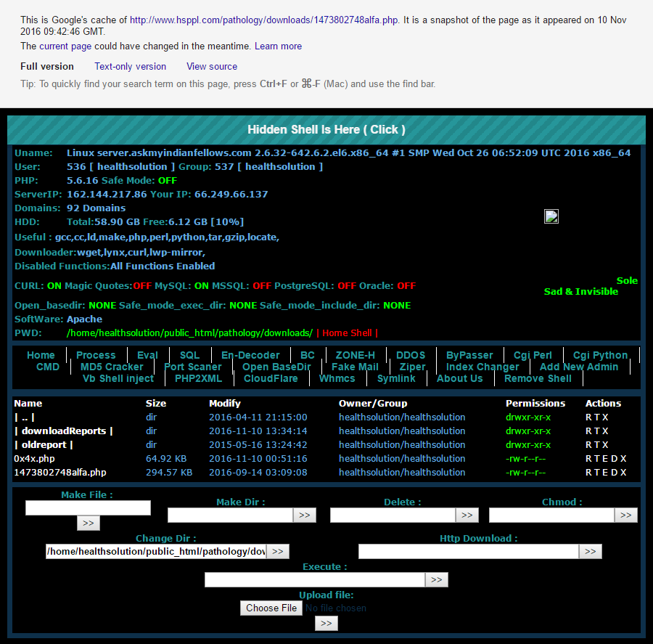
Task: Open the parent directory '..' entry
Action: (25, 417)
